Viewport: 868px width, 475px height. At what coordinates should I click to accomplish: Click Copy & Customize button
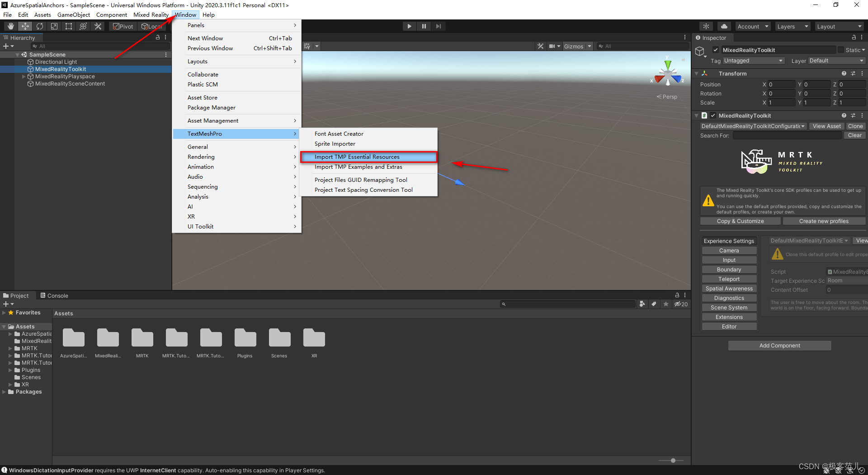click(741, 221)
